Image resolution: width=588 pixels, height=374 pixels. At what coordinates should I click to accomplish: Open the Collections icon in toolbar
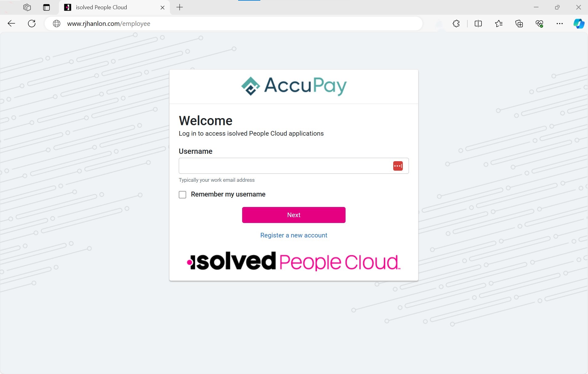[519, 24]
